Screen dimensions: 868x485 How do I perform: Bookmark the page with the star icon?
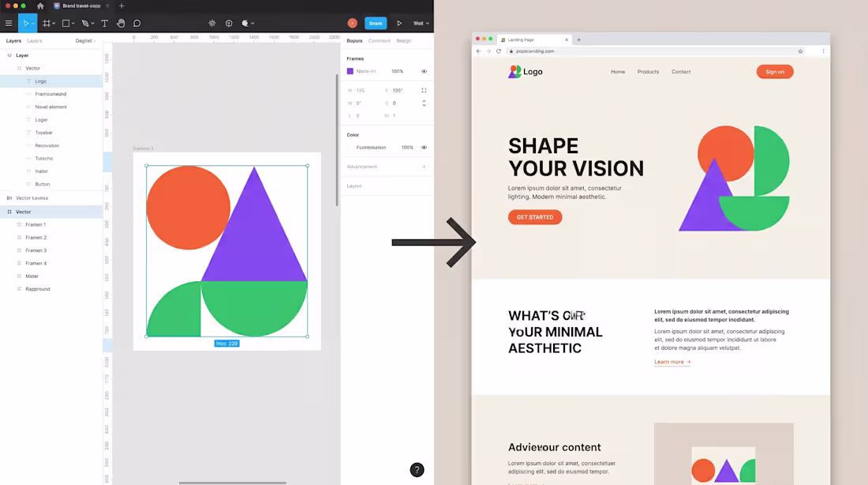point(800,51)
